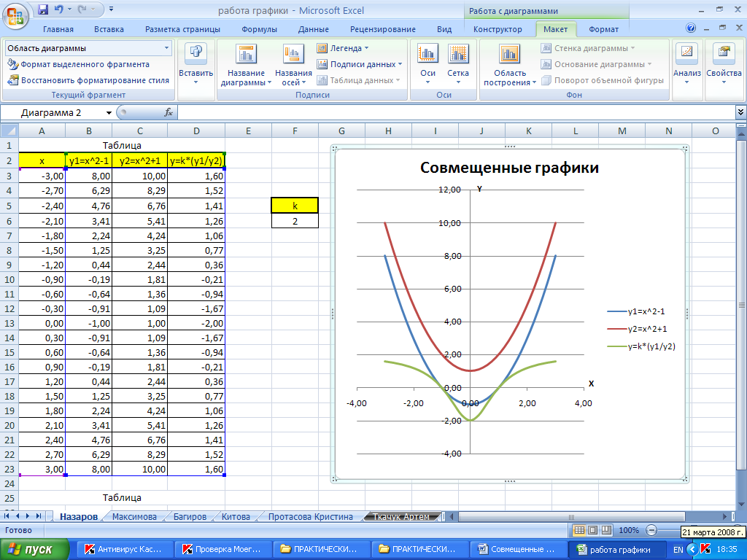Click the 100% zoom level in the status bar
Image resolution: width=747 pixels, height=560 pixels.
tap(628, 530)
